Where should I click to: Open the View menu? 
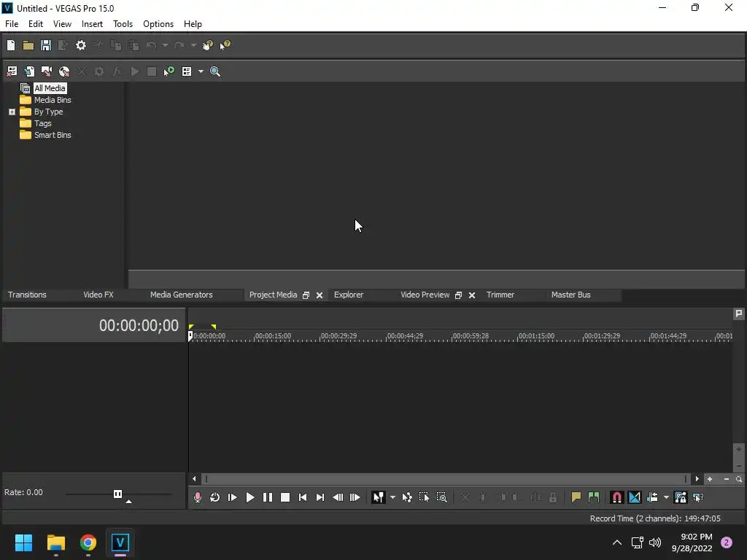coord(63,24)
